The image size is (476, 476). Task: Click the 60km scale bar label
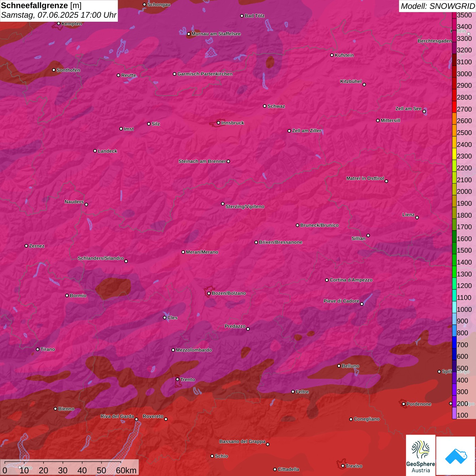click(126, 470)
